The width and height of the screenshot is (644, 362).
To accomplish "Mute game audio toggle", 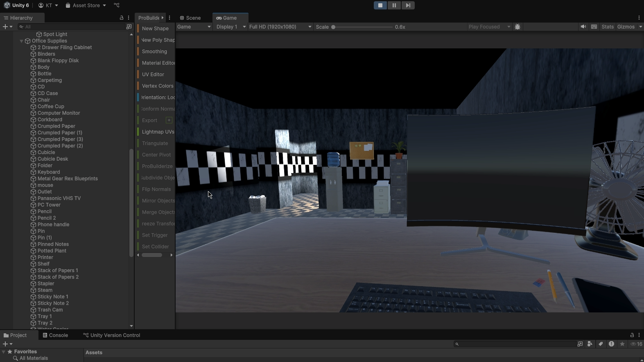I will pyautogui.click(x=583, y=27).
